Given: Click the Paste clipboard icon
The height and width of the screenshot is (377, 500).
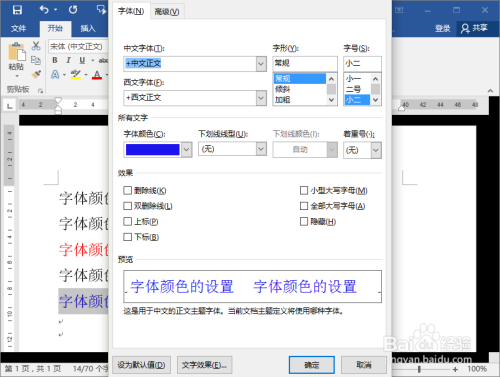Looking at the screenshot, I should point(16,52).
